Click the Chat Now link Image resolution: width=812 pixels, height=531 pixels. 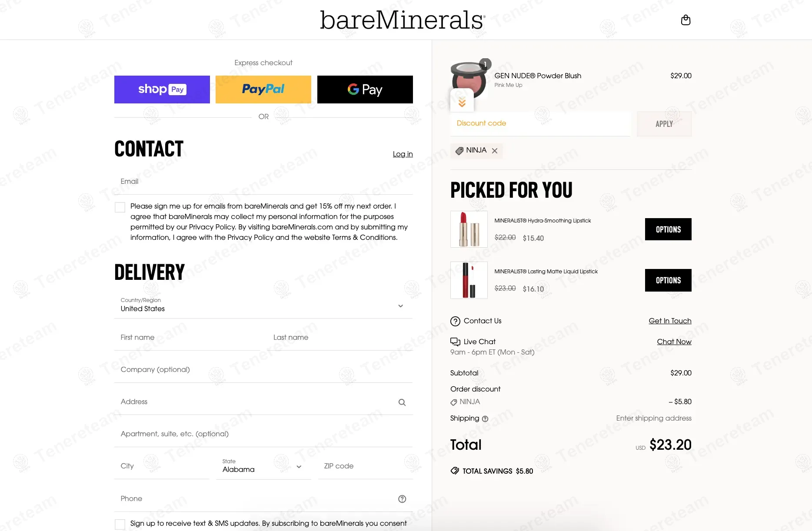click(674, 342)
